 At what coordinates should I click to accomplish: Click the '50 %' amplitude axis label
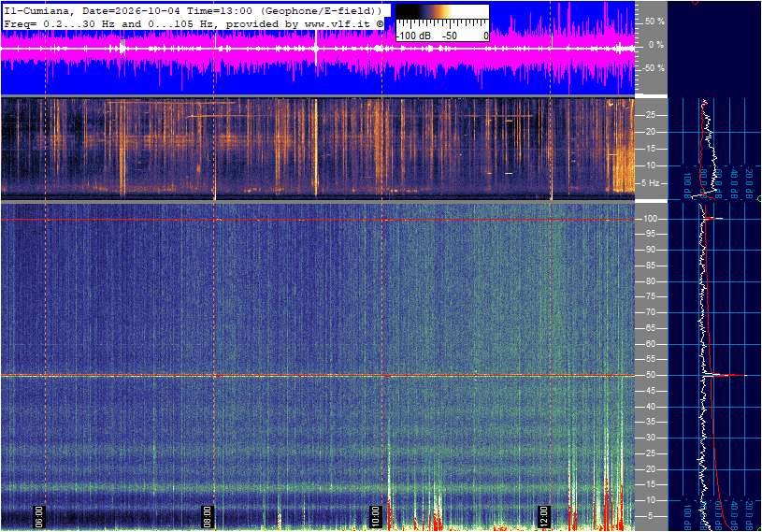pos(654,22)
